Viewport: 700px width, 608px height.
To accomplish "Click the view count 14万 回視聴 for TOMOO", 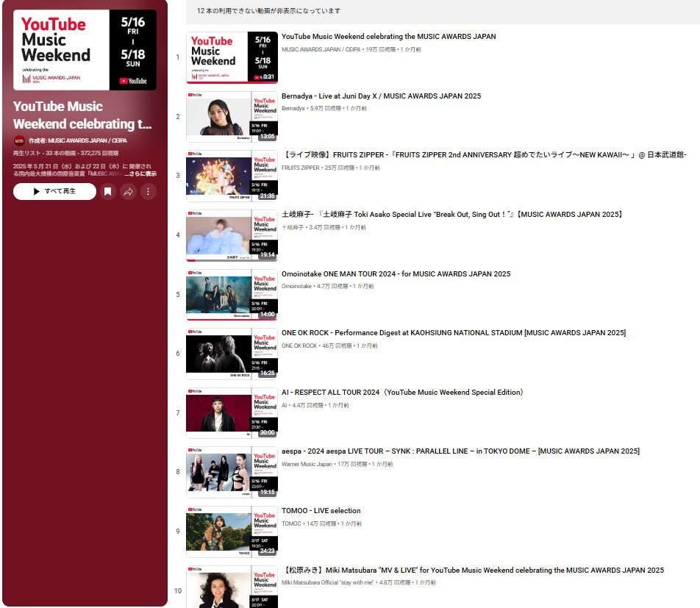I will tap(321, 523).
